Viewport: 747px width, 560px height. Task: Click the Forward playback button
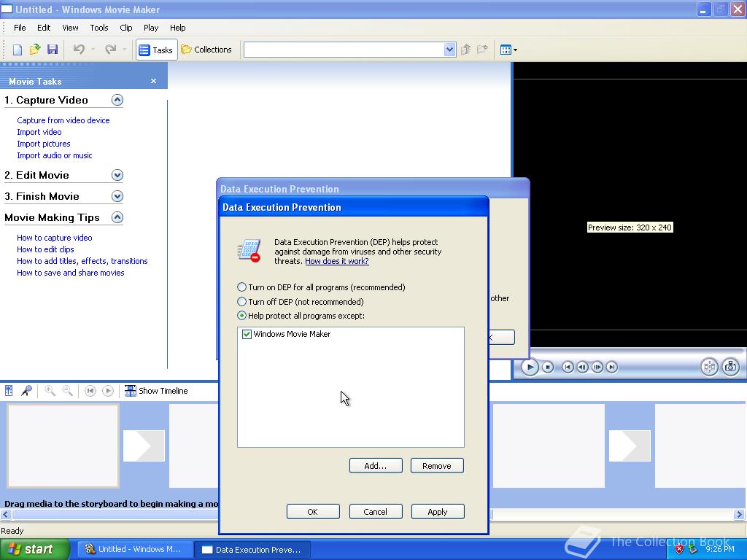[612, 367]
